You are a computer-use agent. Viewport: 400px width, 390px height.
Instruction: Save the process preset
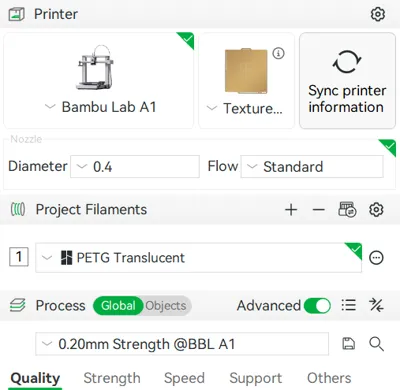coord(348,343)
